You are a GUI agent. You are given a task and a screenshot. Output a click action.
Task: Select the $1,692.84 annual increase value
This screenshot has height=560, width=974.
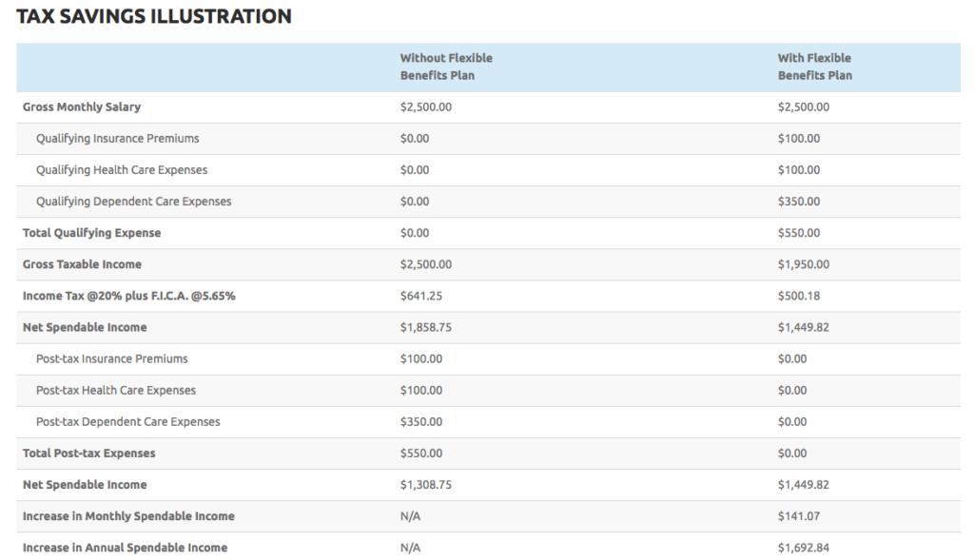(x=803, y=549)
